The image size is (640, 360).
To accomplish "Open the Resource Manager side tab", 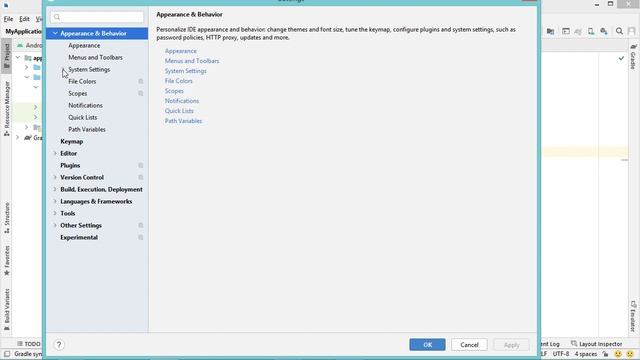I will [x=7, y=109].
